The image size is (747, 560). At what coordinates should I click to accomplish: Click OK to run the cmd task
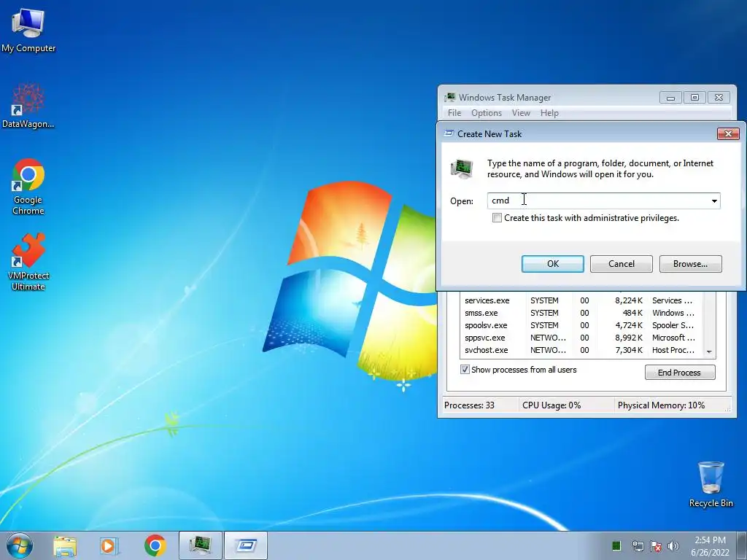click(x=553, y=264)
